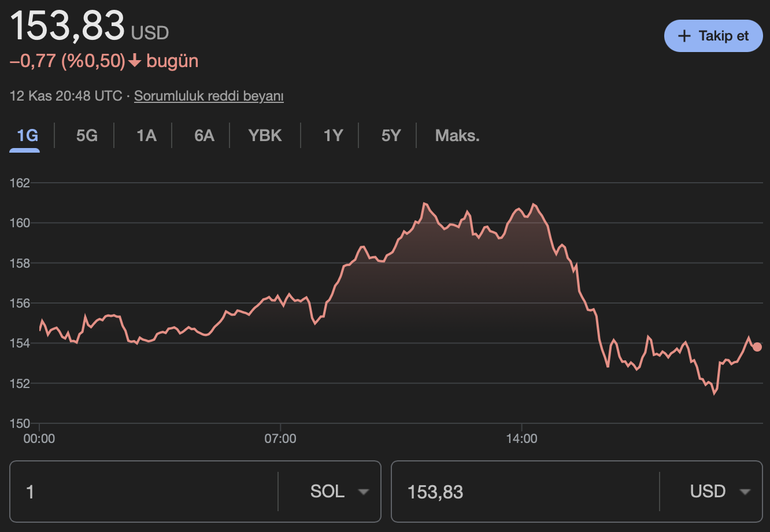The height and width of the screenshot is (532, 770).
Task: Click the red down-arrow next to the price change
Action: coord(135,61)
